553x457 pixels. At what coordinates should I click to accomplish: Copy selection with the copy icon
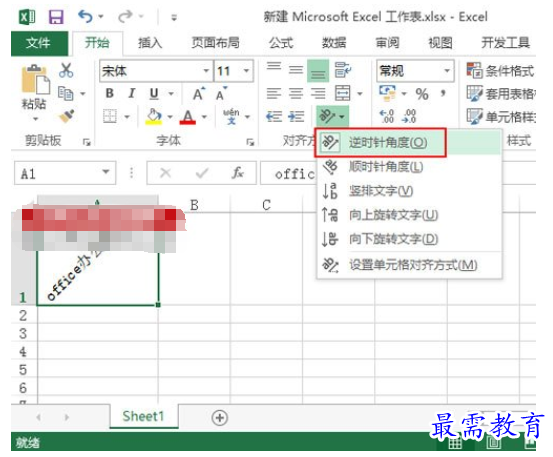tap(66, 93)
